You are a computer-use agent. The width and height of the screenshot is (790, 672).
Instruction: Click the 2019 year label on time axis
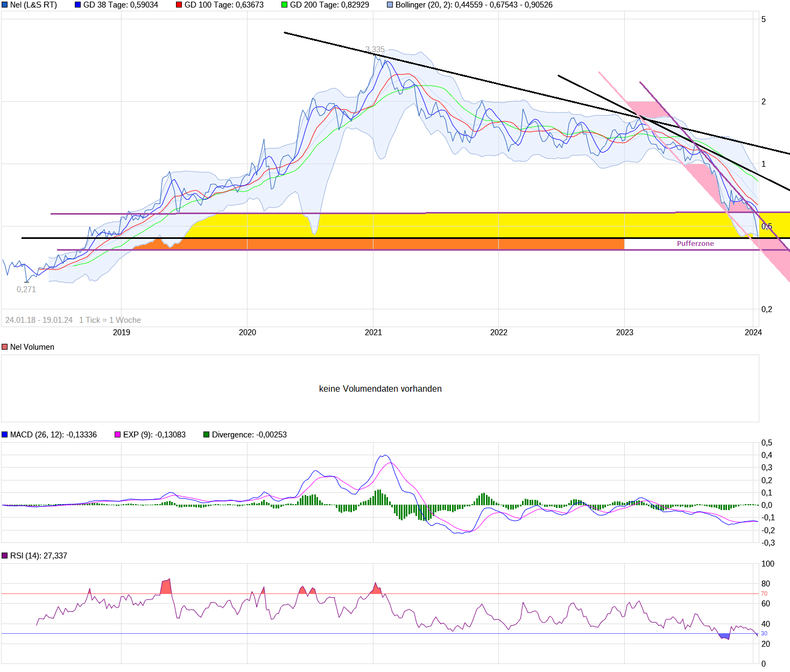122,333
